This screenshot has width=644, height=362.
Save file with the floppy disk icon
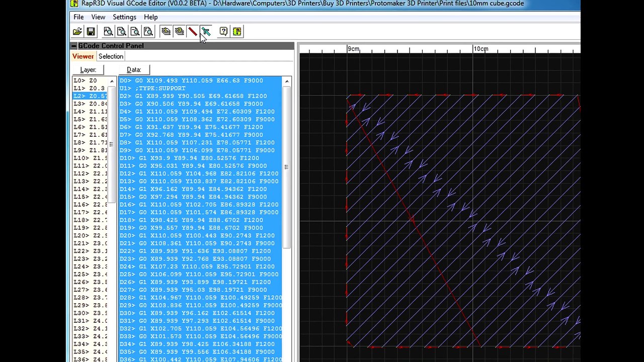[91, 32]
